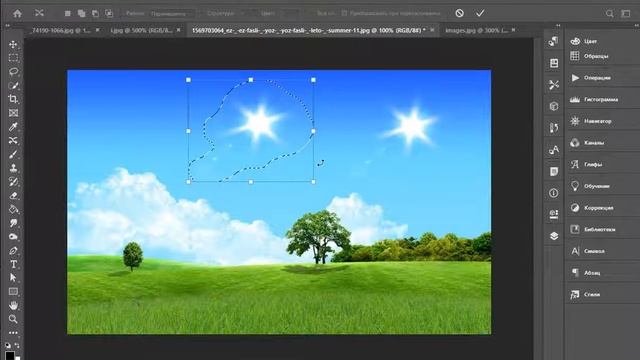This screenshot has width=640, height=360.
Task: Swap foreground and background colors
Action: [x=17, y=345]
